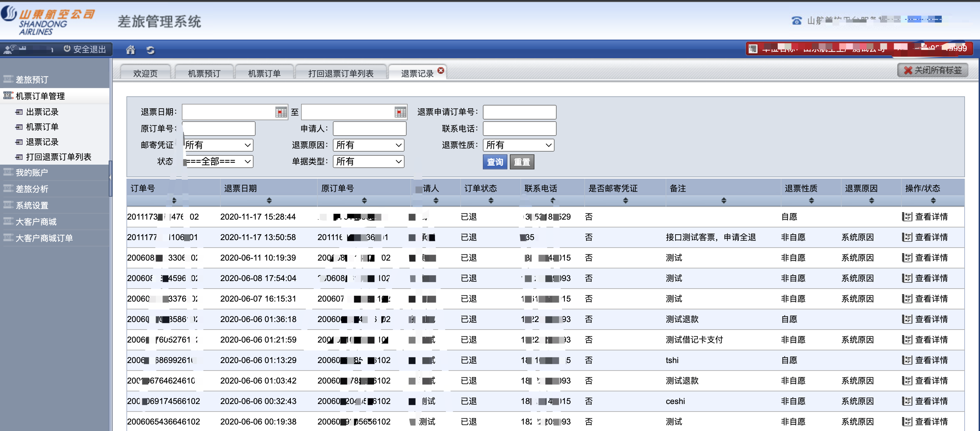980x431 pixels.
Task: Click the 安全退出 logout button
Action: 85,50
